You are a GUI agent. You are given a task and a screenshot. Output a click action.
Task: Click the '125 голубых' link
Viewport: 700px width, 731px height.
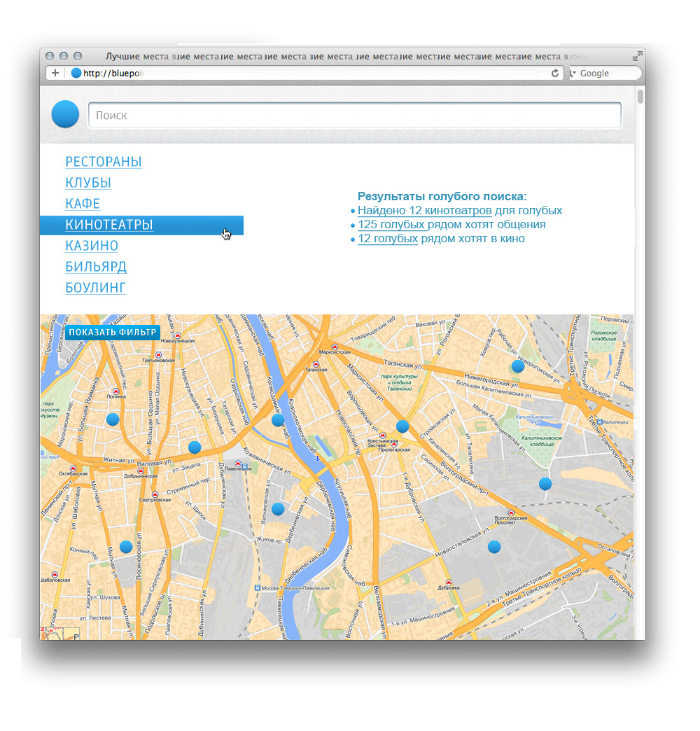(x=391, y=225)
